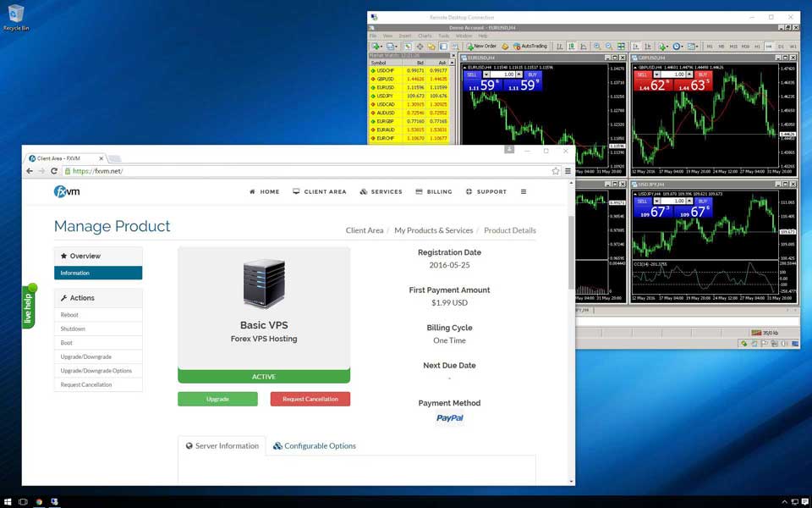Toggle AutoTrading in MetaTrader toolbar
Image resolution: width=812 pixels, height=508 pixels.
(530, 46)
